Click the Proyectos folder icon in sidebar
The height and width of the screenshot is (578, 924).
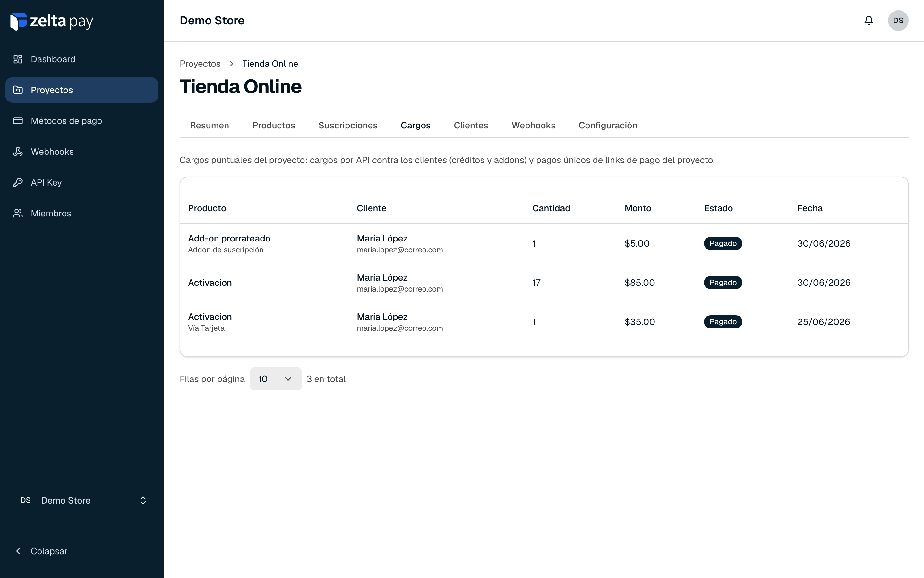18,90
